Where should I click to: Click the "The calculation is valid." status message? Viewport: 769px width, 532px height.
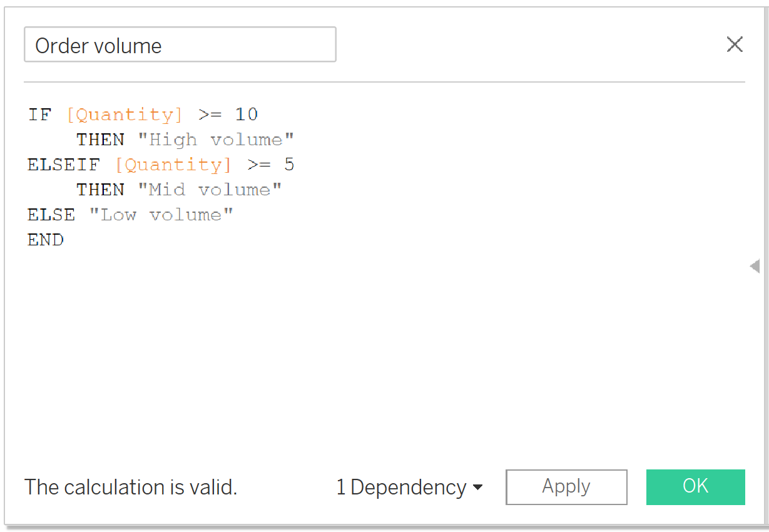pyautogui.click(x=131, y=488)
